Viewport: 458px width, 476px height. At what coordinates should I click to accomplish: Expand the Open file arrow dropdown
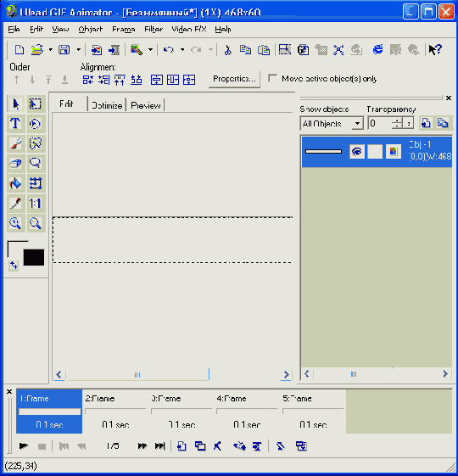(x=51, y=49)
